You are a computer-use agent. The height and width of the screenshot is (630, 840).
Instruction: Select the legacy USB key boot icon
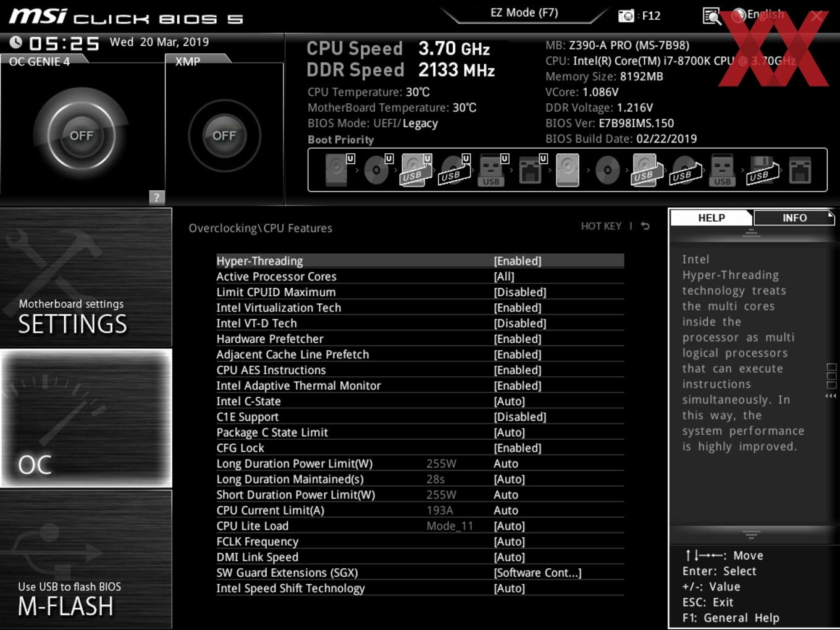722,170
